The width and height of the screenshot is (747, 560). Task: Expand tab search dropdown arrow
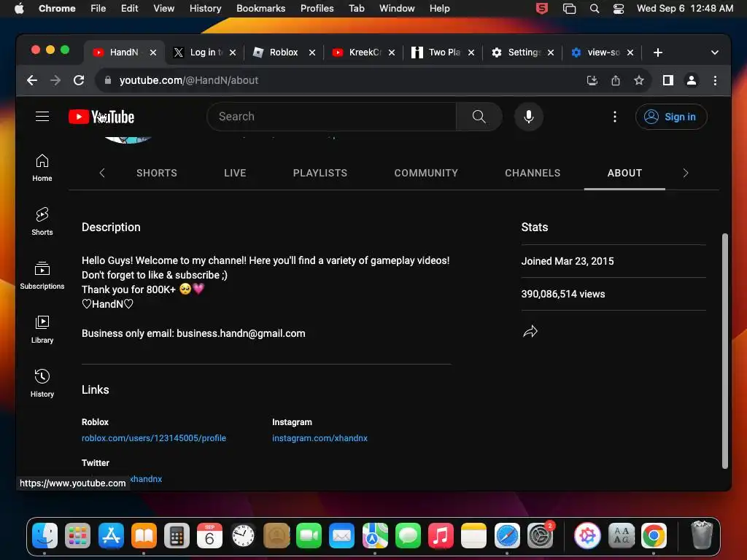[x=715, y=52]
